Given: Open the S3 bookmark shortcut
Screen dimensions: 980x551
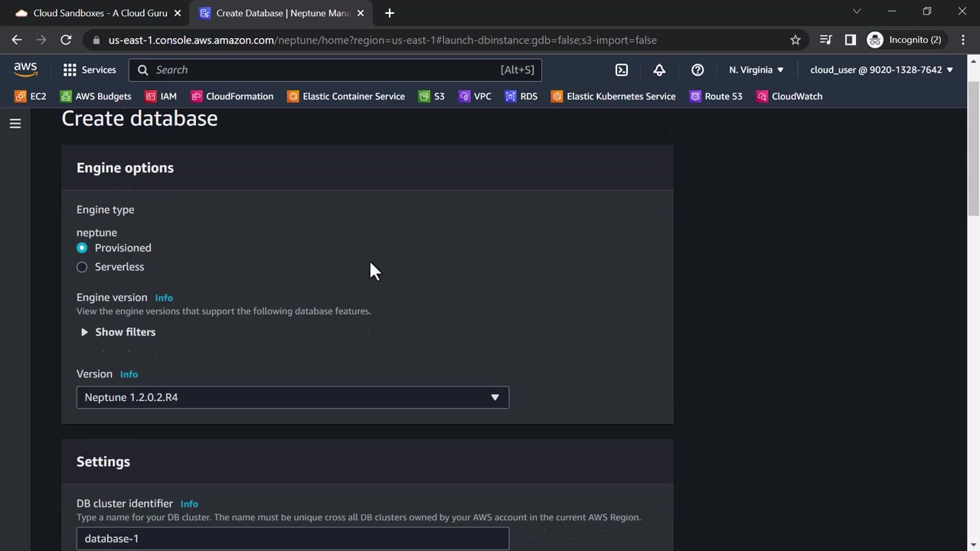Looking at the screenshot, I should pyautogui.click(x=431, y=96).
